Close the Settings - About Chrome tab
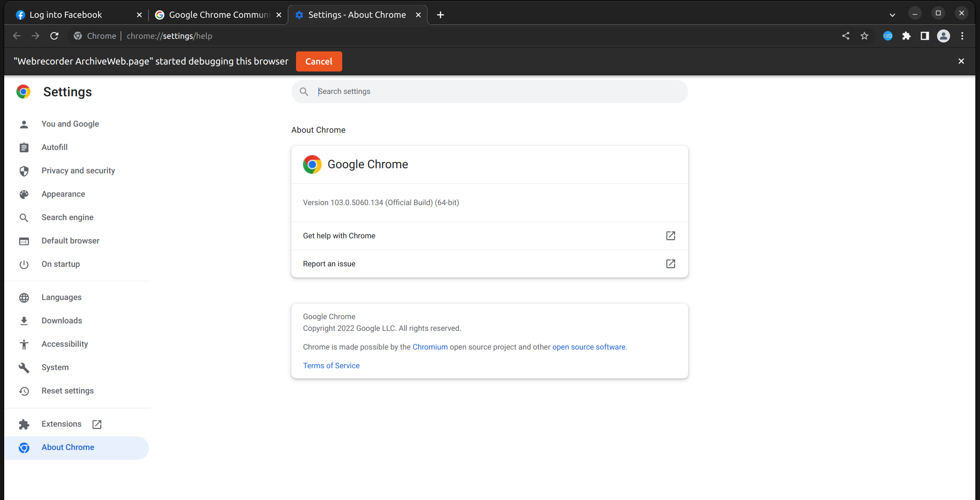The image size is (980, 500). coord(418,15)
